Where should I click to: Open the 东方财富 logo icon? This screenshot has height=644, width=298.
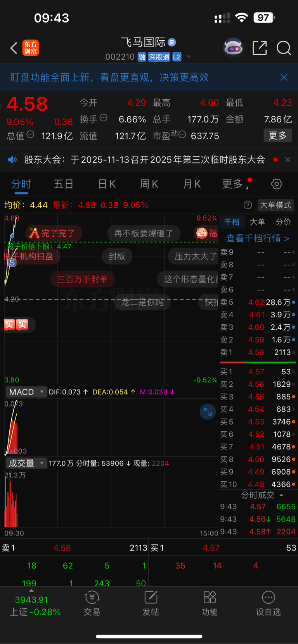[31, 48]
